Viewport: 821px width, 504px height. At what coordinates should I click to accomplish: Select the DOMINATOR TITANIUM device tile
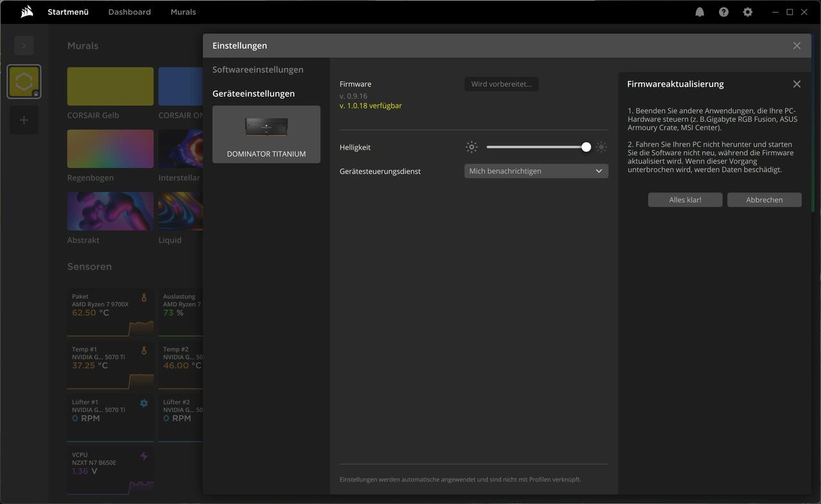266,135
